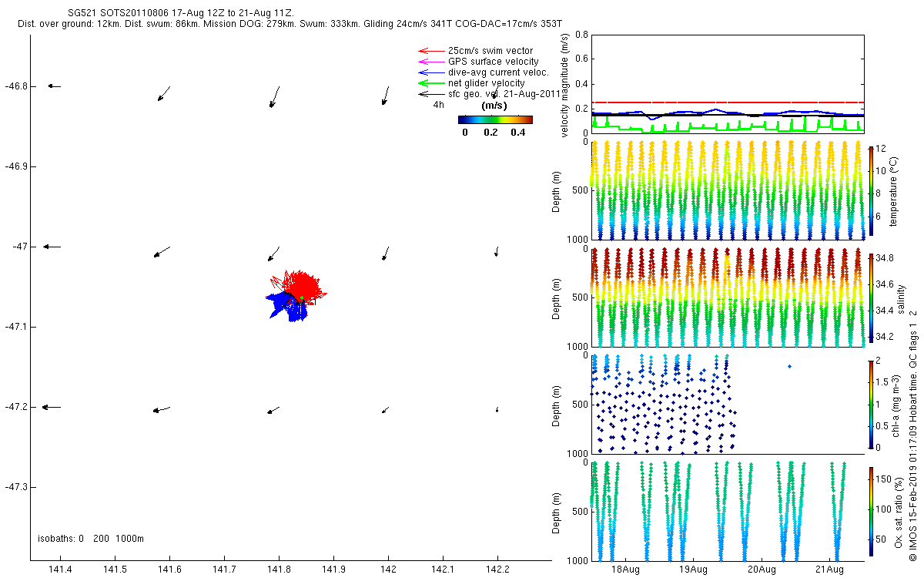The image size is (924, 578).
Task: Click the 'salinity' colorbar label
Action: pos(902,297)
